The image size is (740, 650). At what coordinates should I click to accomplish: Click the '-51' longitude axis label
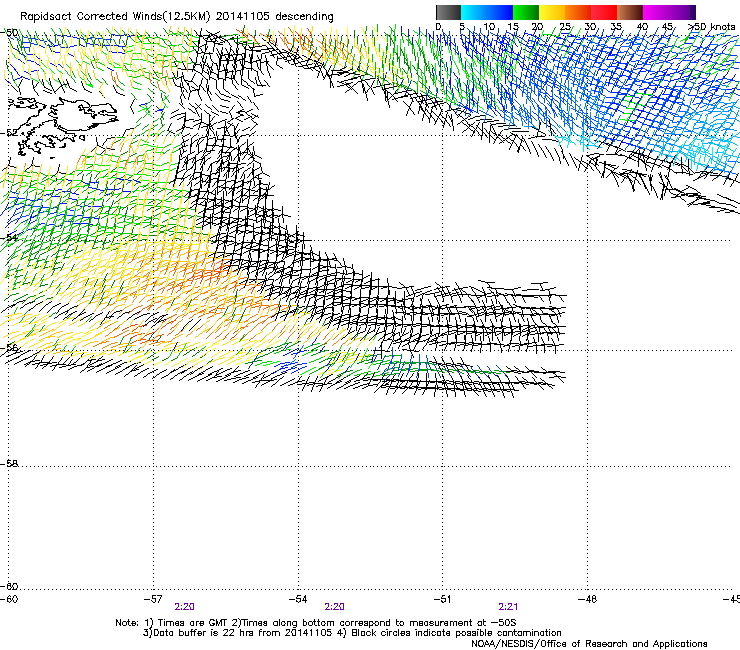[443, 599]
